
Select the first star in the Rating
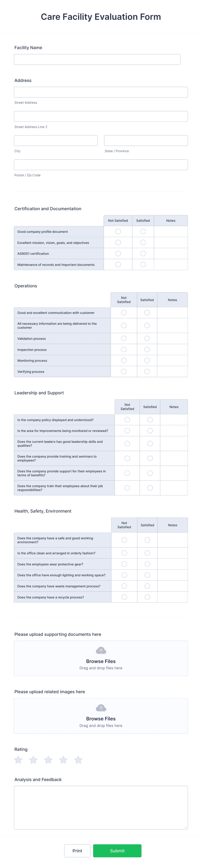(18, 760)
